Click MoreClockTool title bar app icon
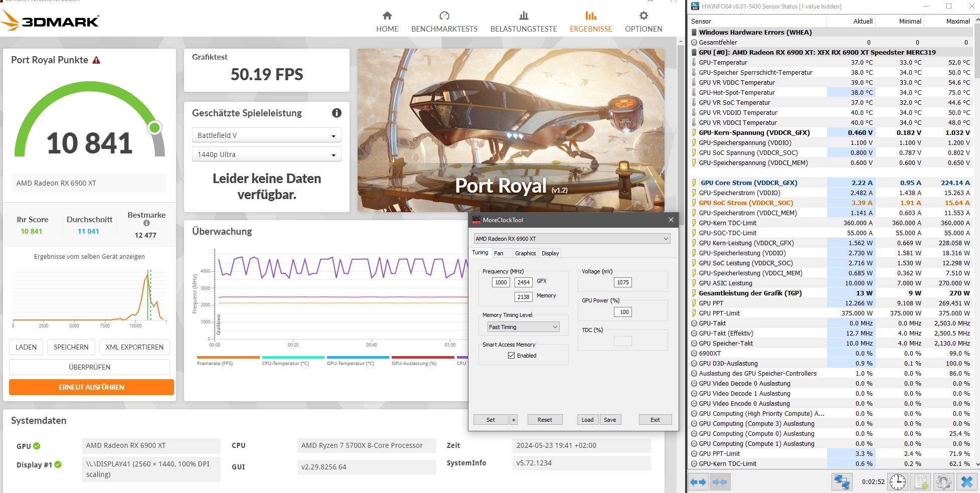 point(476,220)
